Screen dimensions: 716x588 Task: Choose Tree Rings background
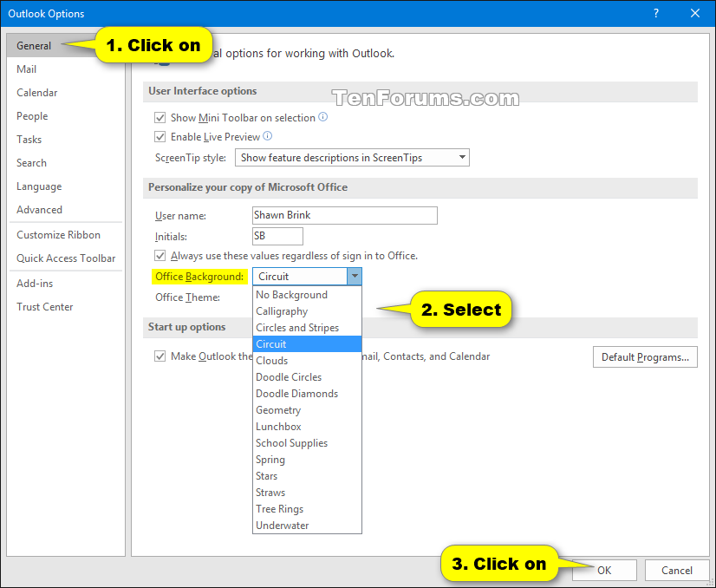pyautogui.click(x=307, y=509)
